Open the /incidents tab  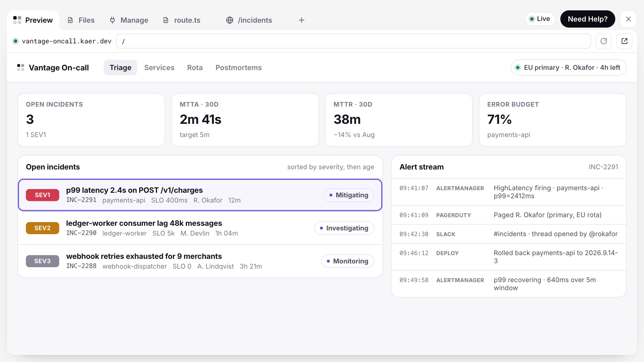(x=249, y=20)
